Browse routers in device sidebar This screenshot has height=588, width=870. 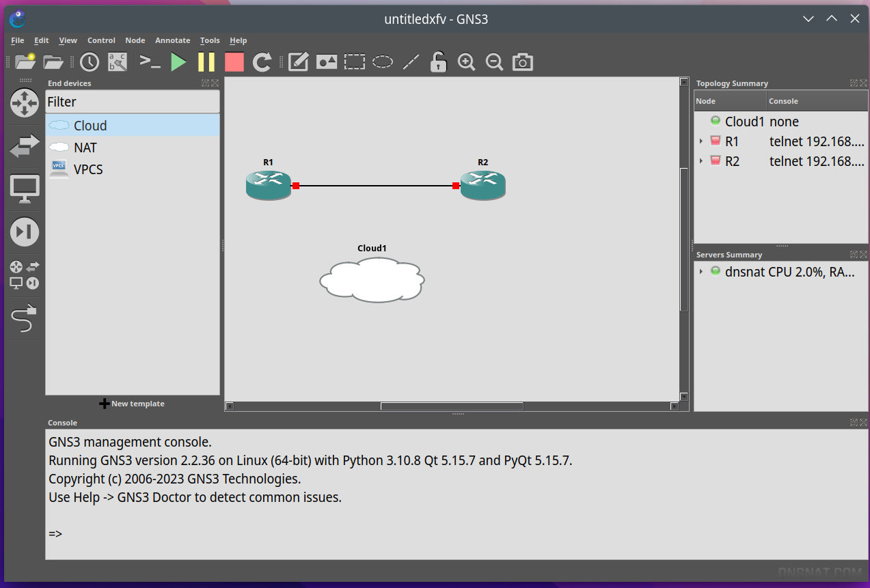(x=25, y=103)
